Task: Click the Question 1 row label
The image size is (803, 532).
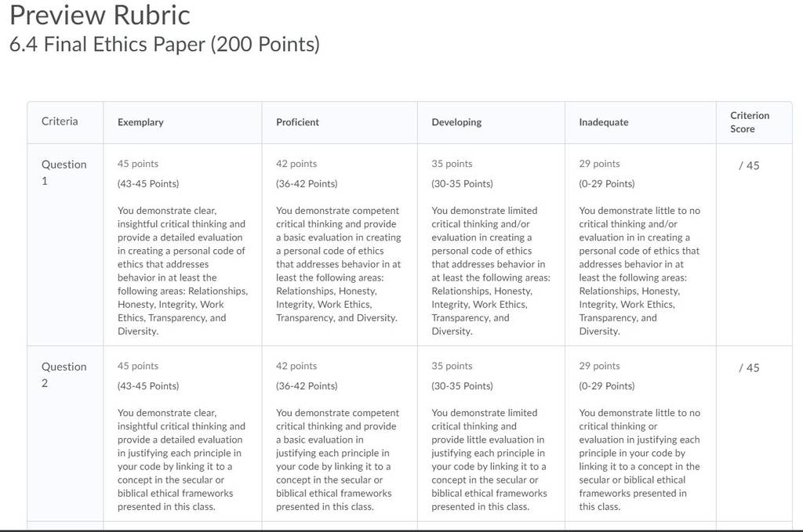Action: click(64, 172)
